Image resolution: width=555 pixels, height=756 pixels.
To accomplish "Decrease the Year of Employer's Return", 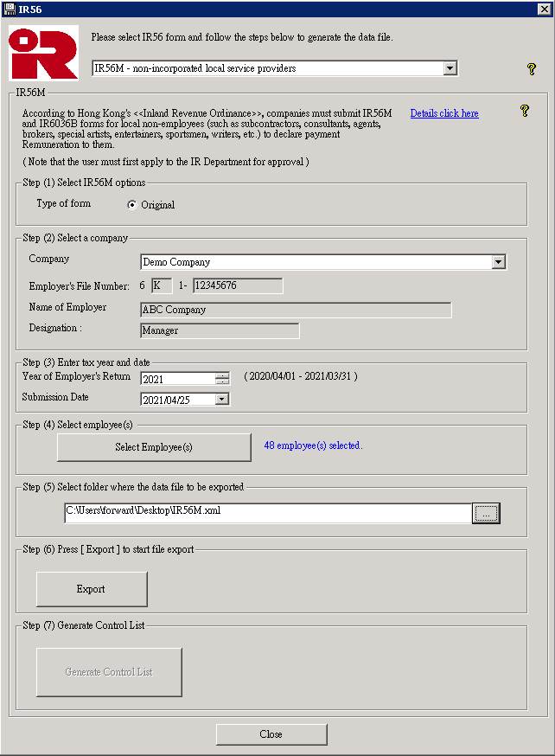I will 222,381.
